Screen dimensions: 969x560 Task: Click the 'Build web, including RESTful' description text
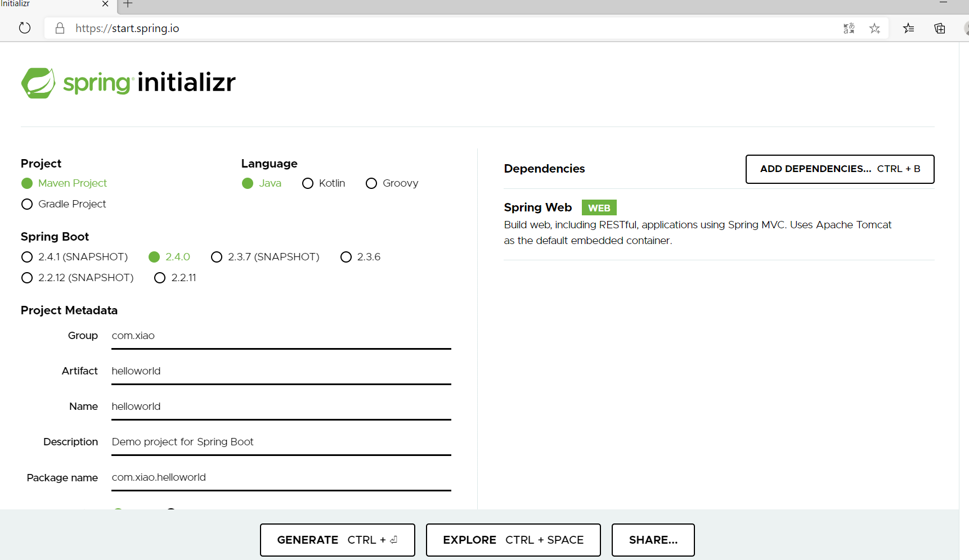pos(698,233)
